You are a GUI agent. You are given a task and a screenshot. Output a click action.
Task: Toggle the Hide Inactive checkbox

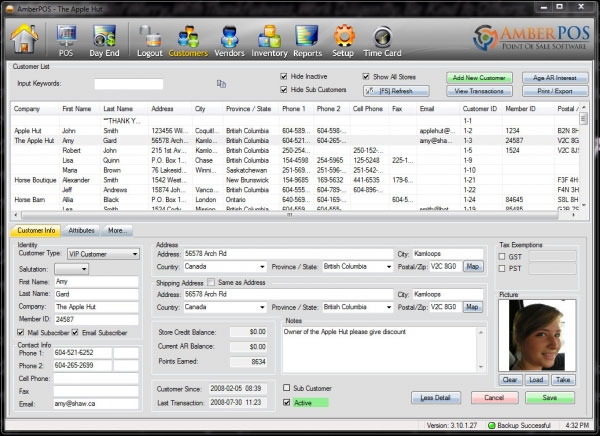[284, 77]
